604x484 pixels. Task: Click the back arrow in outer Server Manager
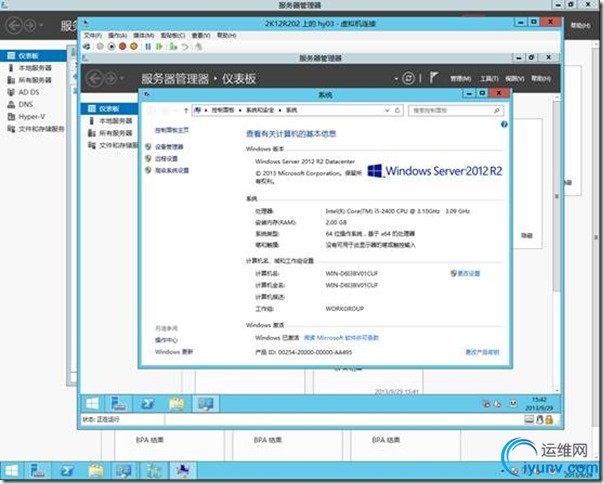click(x=14, y=26)
